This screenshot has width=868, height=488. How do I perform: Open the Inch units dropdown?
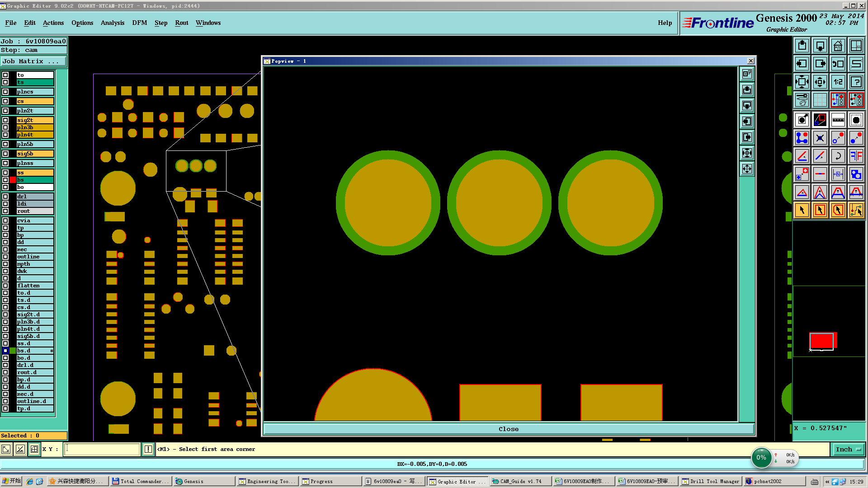pos(848,449)
